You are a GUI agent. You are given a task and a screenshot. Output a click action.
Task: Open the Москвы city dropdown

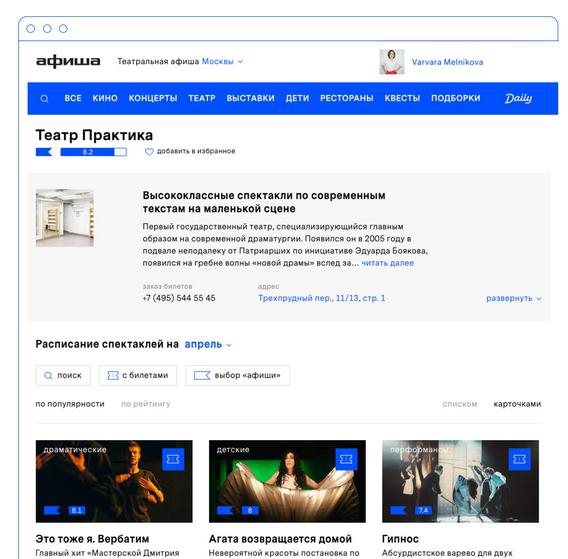coord(222,62)
